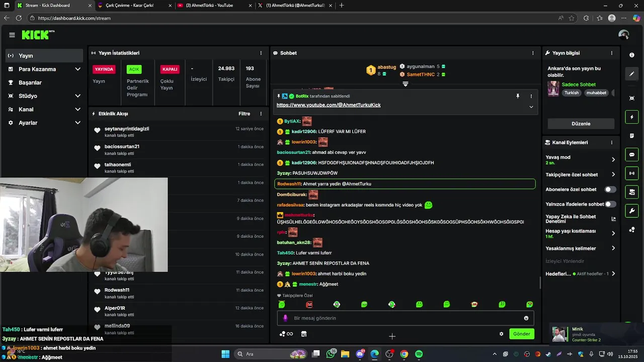Click the Düzenle button
Viewport: 644px width, 362px height.
(581, 124)
